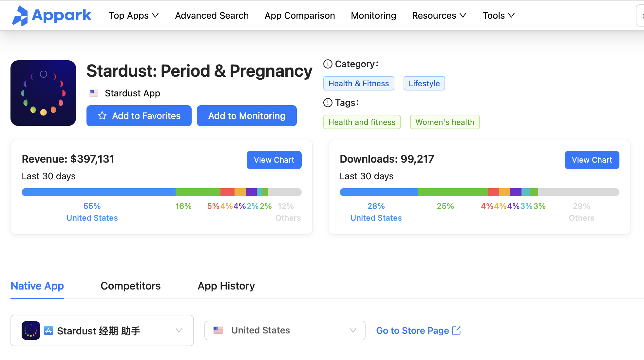Open the Top Apps dropdown menu
644x360 pixels.
pyautogui.click(x=134, y=15)
